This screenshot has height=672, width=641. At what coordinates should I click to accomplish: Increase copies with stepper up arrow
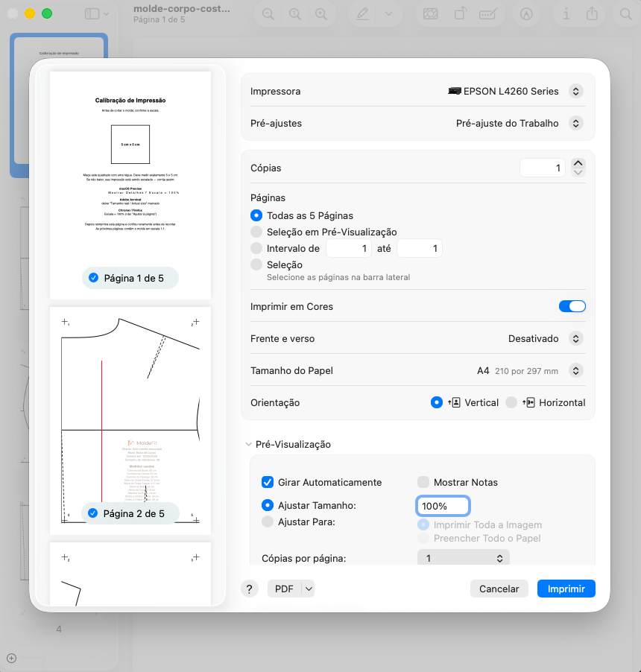point(578,163)
